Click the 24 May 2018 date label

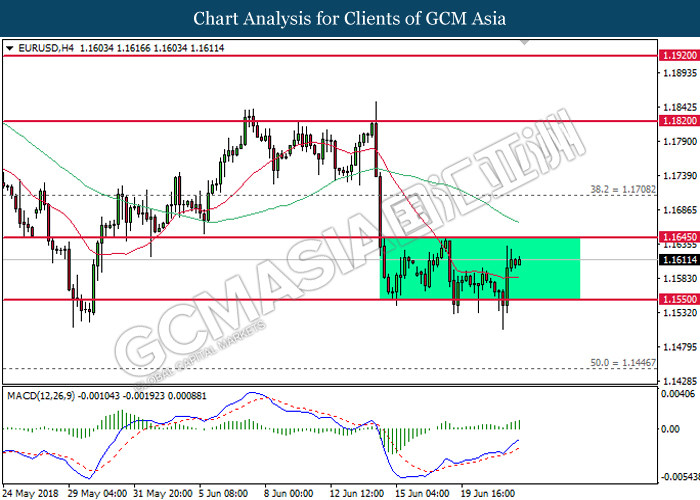coord(31,494)
